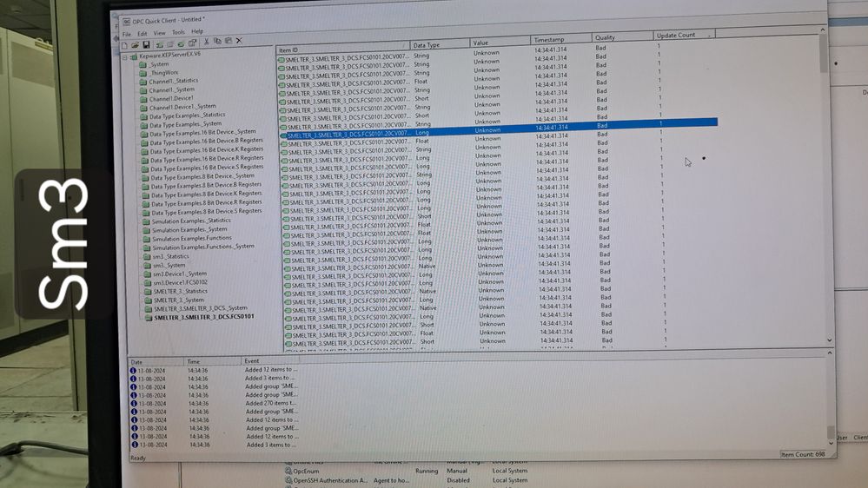868x488 pixels.
Task: Click the New Item toolbar icon
Action: point(181,43)
